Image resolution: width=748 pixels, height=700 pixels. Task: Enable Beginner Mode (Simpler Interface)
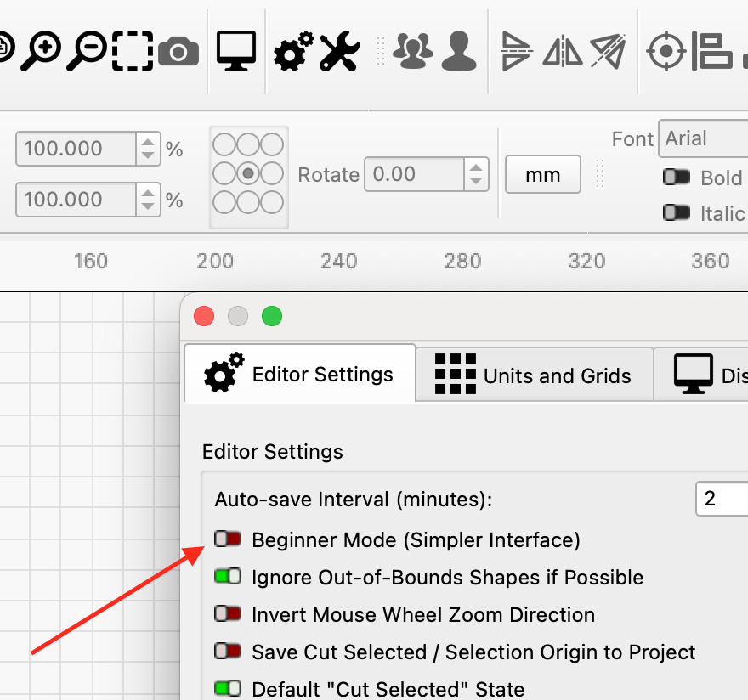[x=228, y=539]
